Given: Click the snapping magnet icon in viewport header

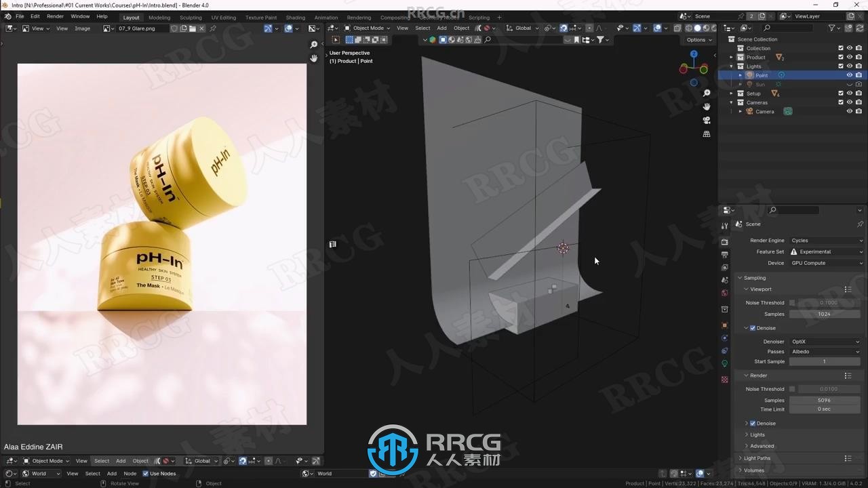Looking at the screenshot, I should coord(564,28).
